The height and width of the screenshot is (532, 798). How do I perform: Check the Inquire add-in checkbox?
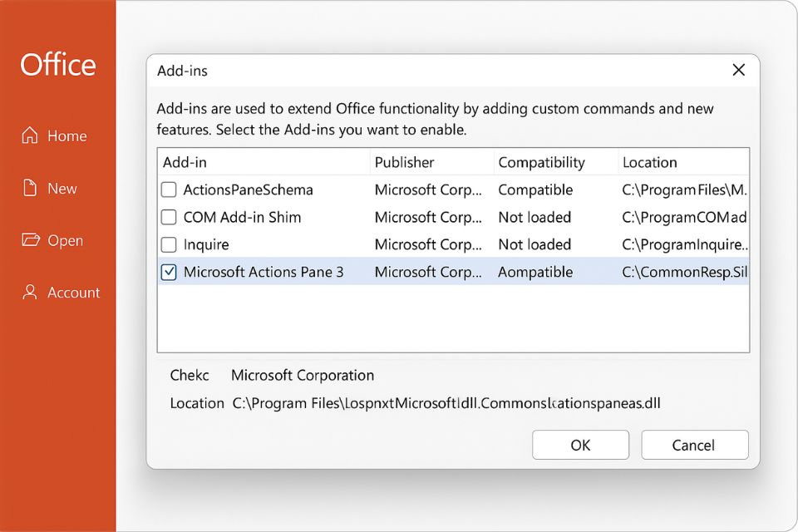point(169,244)
